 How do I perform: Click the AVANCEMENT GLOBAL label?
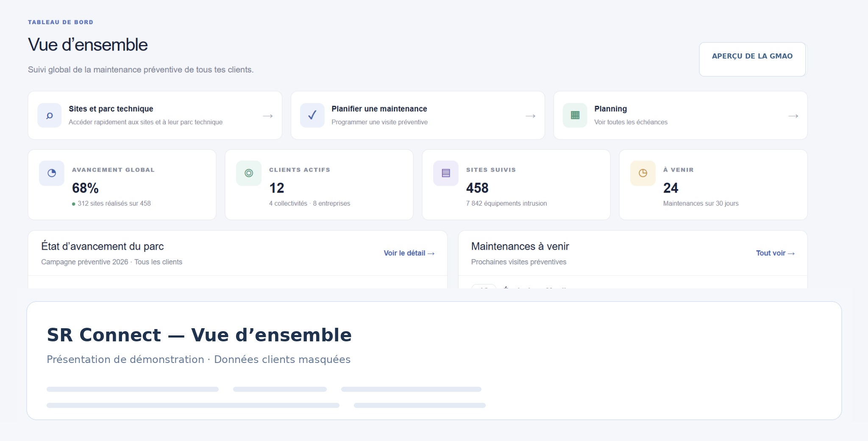tap(113, 170)
